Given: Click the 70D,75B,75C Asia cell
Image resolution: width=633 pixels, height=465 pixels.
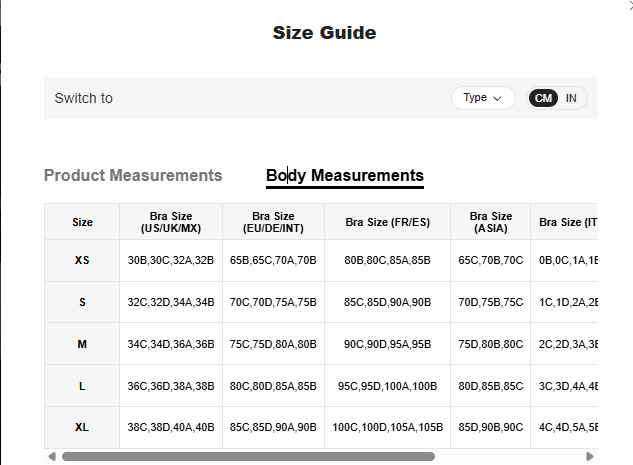Looking at the screenshot, I should (490, 302).
